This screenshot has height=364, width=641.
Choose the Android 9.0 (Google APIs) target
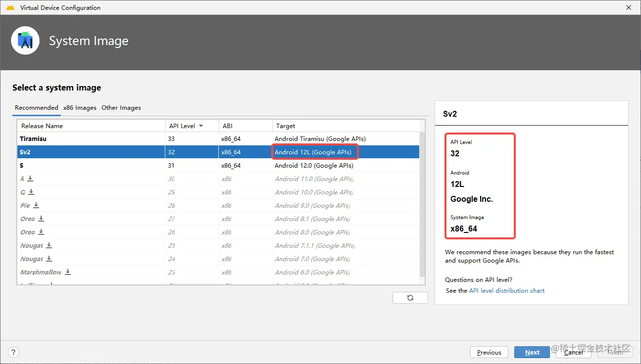tap(313, 205)
